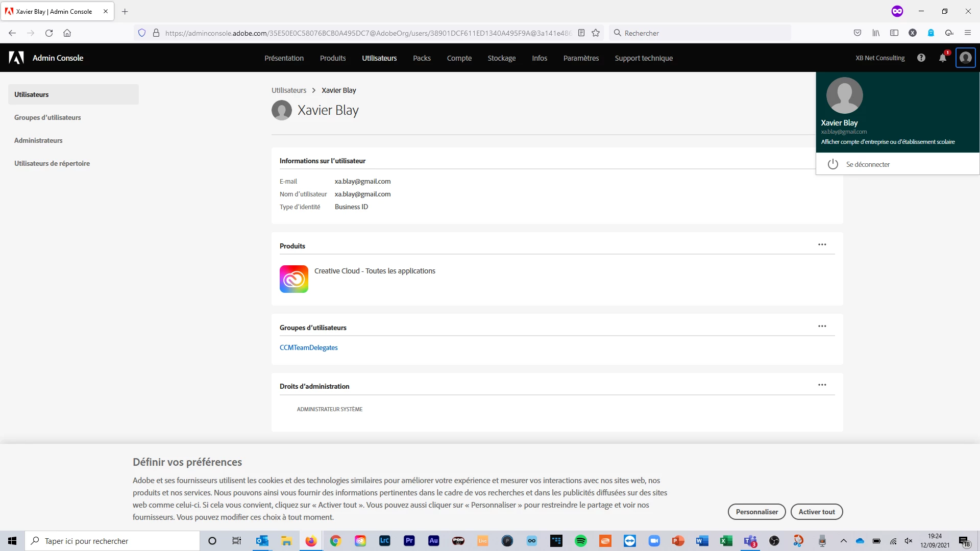Click the Personnaliser cookie button

point(756,512)
